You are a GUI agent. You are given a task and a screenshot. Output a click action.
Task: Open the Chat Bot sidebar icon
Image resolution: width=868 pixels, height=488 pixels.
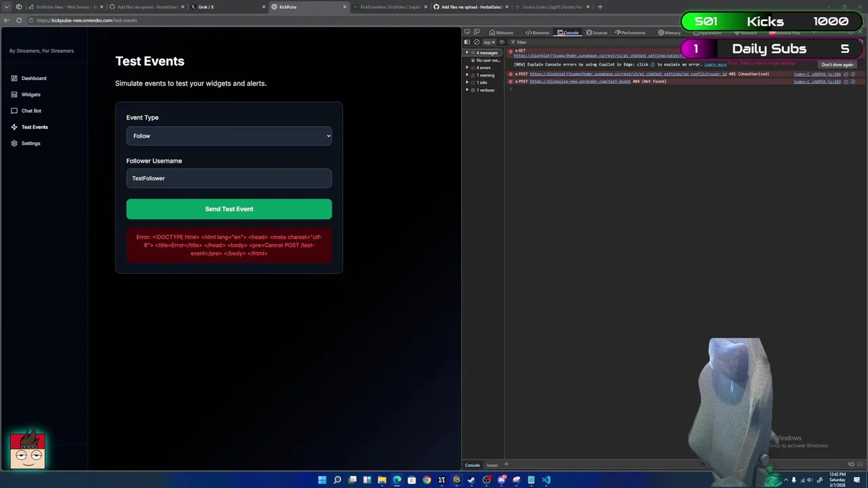click(14, 110)
